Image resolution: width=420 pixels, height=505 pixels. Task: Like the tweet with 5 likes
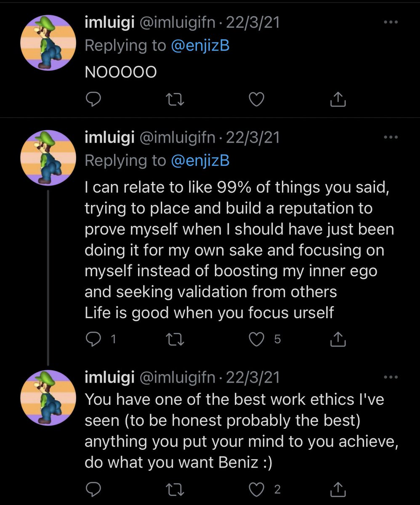coord(256,340)
